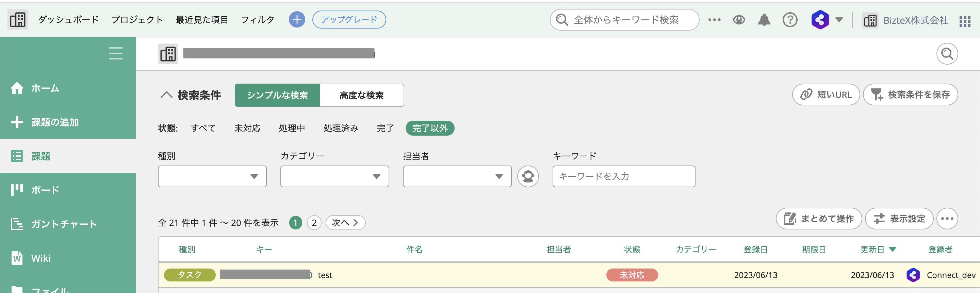The width and height of the screenshot is (980, 293).
Task: Filter status by 処理済み
Action: pos(341,128)
